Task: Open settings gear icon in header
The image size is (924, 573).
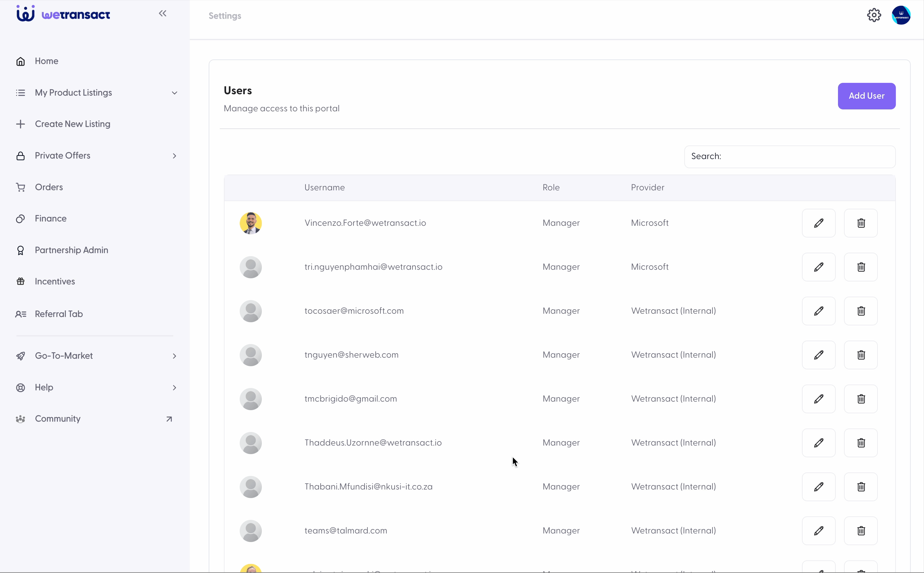Action: pyautogui.click(x=874, y=15)
